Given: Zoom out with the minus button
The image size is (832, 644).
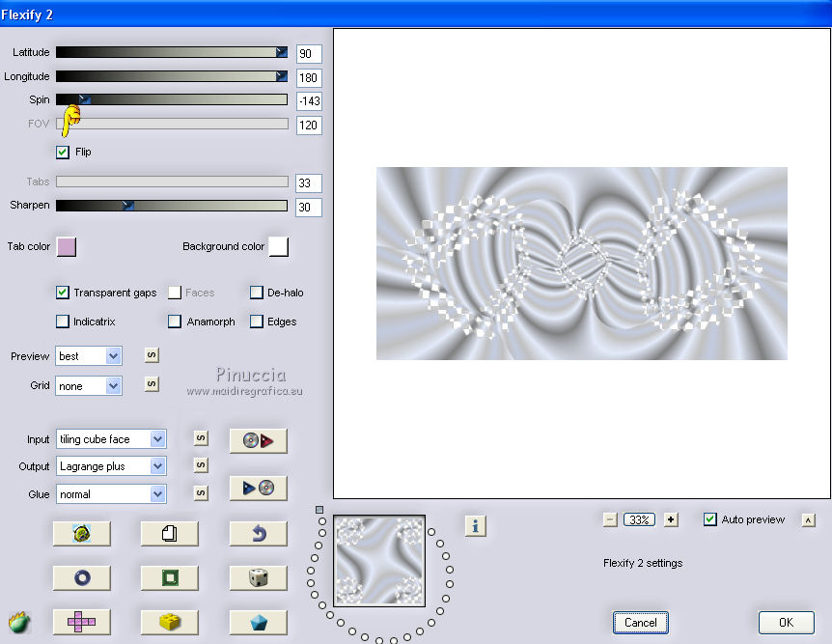Looking at the screenshot, I should (610, 519).
